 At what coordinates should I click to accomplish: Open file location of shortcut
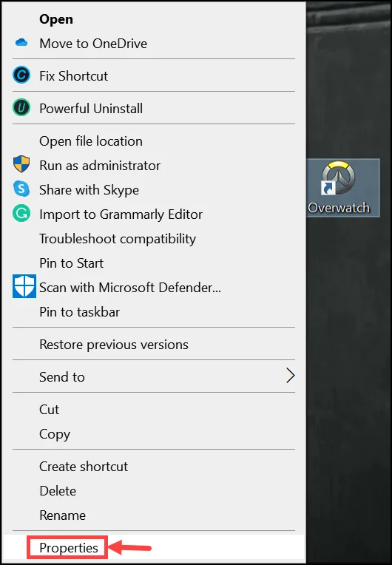tap(154, 141)
